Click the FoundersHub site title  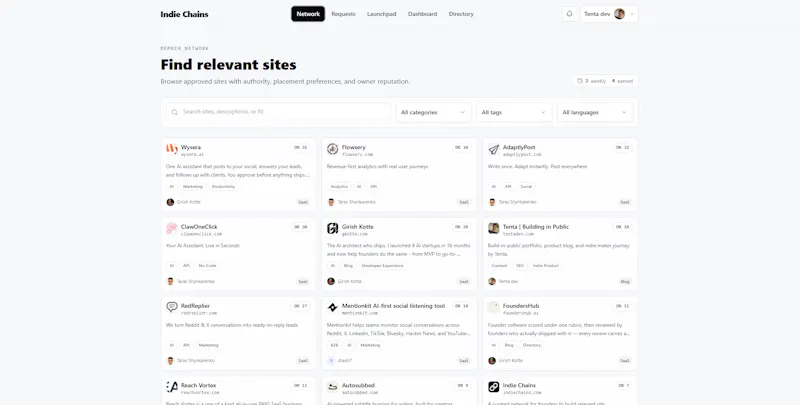(521, 306)
